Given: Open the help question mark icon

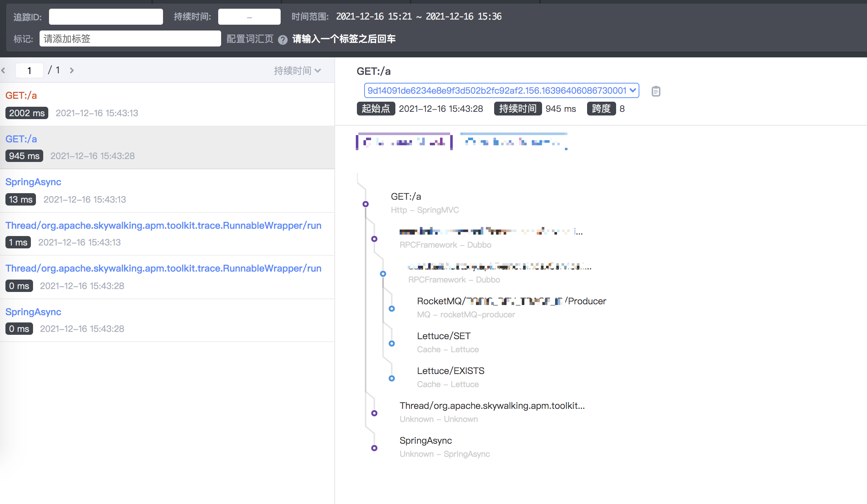Looking at the screenshot, I should click(x=283, y=40).
